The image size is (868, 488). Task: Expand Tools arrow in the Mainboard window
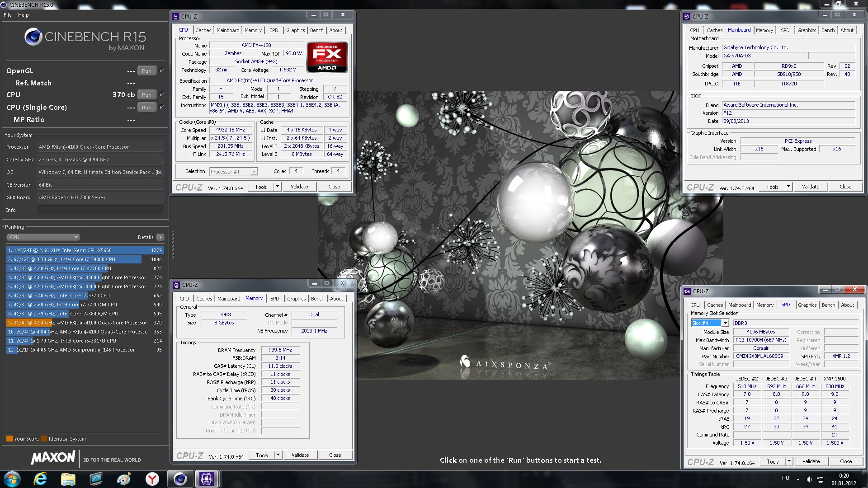click(x=788, y=187)
